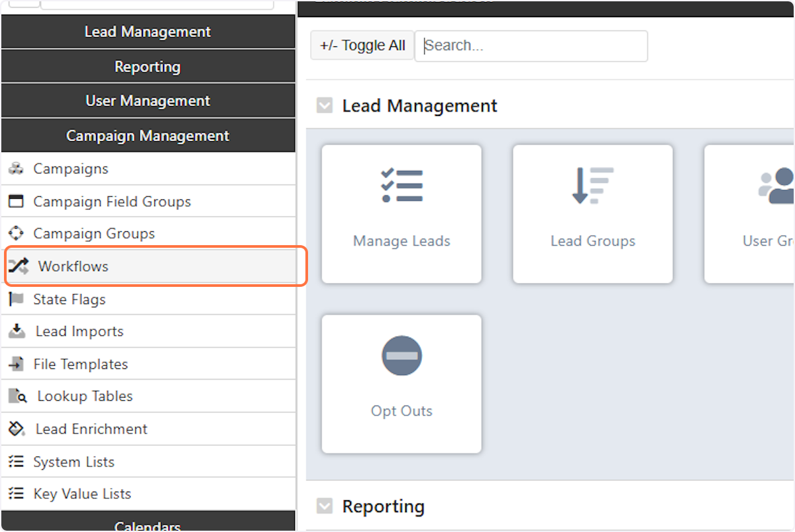The height and width of the screenshot is (532, 795).
Task: Click the State Flags flag icon
Action: pyautogui.click(x=16, y=299)
